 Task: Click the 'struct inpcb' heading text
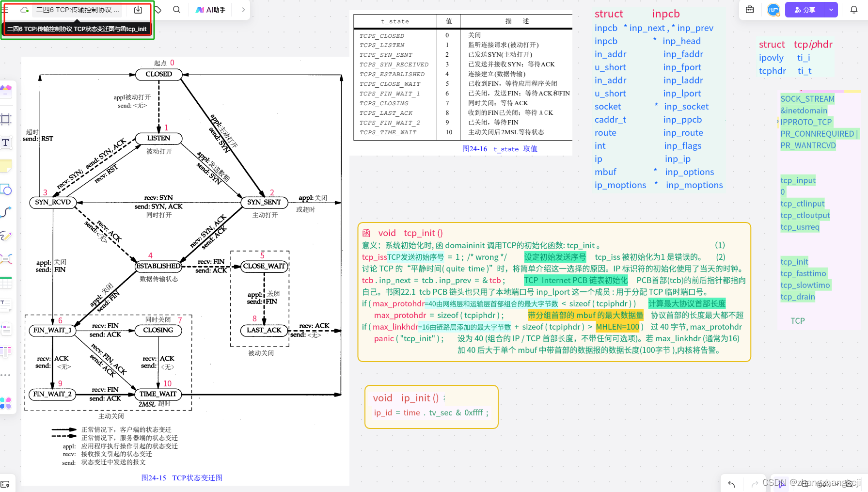(x=637, y=14)
